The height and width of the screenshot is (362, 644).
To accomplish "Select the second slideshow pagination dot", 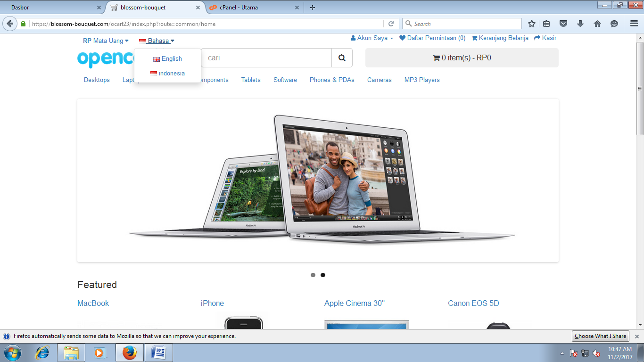I will tap(323, 275).
